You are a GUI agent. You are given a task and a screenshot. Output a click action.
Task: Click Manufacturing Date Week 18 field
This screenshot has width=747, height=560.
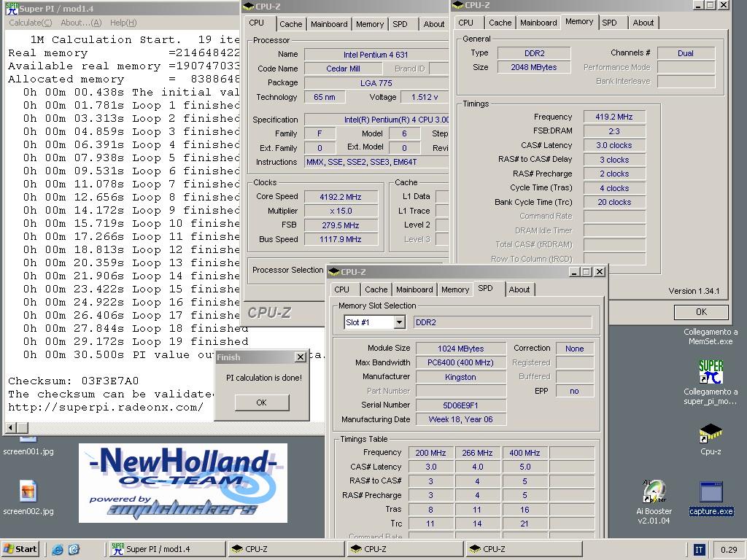(461, 419)
